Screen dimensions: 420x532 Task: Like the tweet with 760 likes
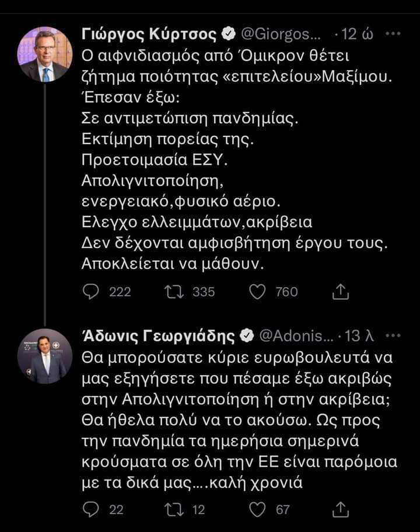tap(257, 292)
